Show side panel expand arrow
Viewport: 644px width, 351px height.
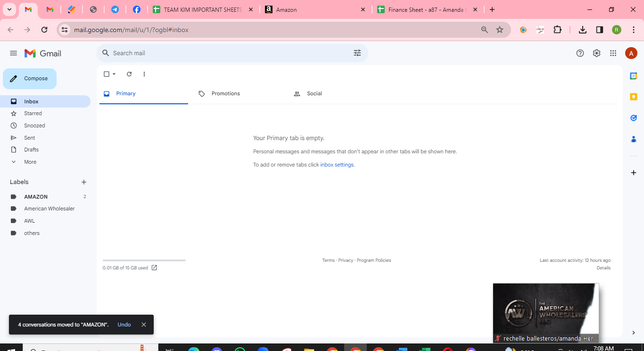coord(634,333)
